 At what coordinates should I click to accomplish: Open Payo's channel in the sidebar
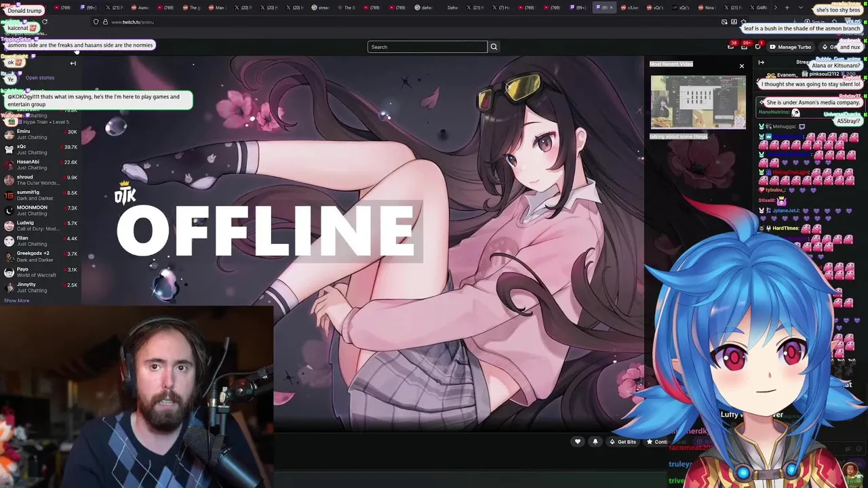[41, 272]
